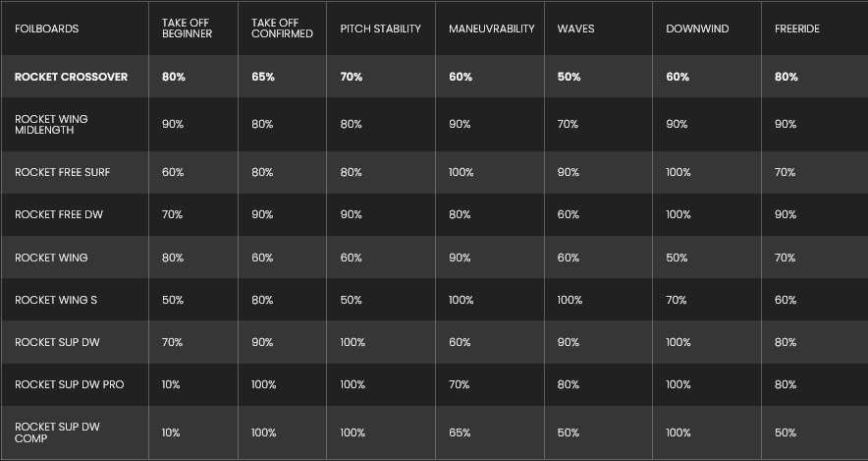Select the Rocket Free DW row name
This screenshot has height=461, width=868.
coord(59,214)
